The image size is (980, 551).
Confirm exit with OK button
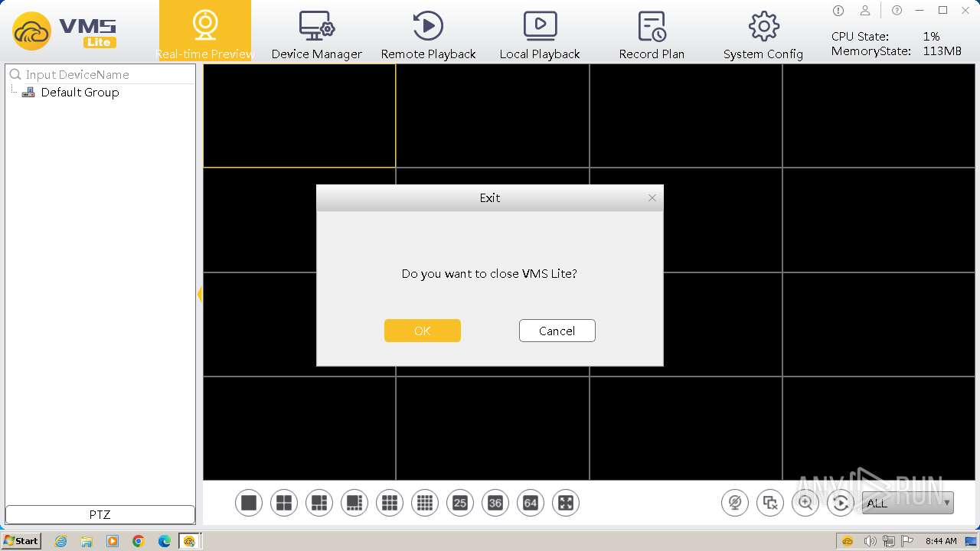pyautogui.click(x=423, y=331)
